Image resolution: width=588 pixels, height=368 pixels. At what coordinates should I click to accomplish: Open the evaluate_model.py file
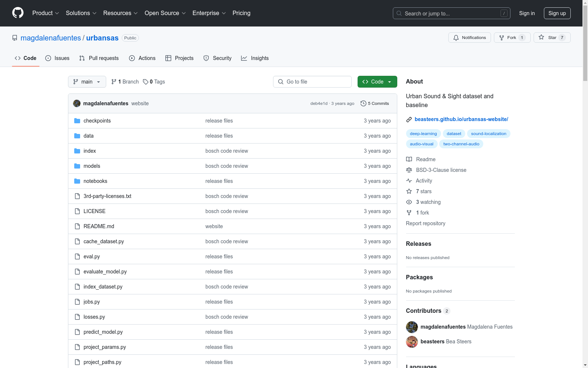pyautogui.click(x=105, y=272)
